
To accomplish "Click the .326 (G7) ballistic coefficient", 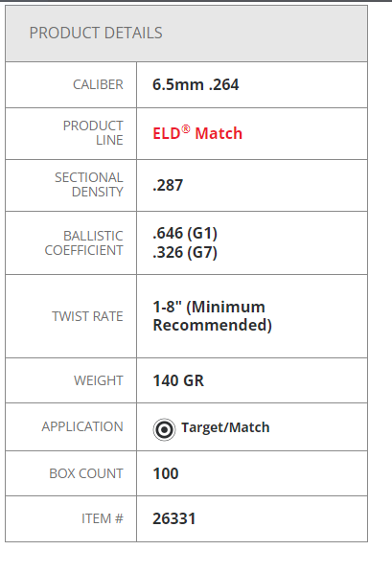I will point(185,253).
